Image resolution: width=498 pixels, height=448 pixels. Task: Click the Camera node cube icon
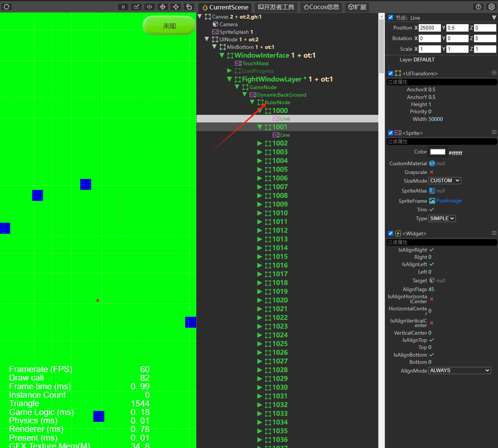pos(215,24)
